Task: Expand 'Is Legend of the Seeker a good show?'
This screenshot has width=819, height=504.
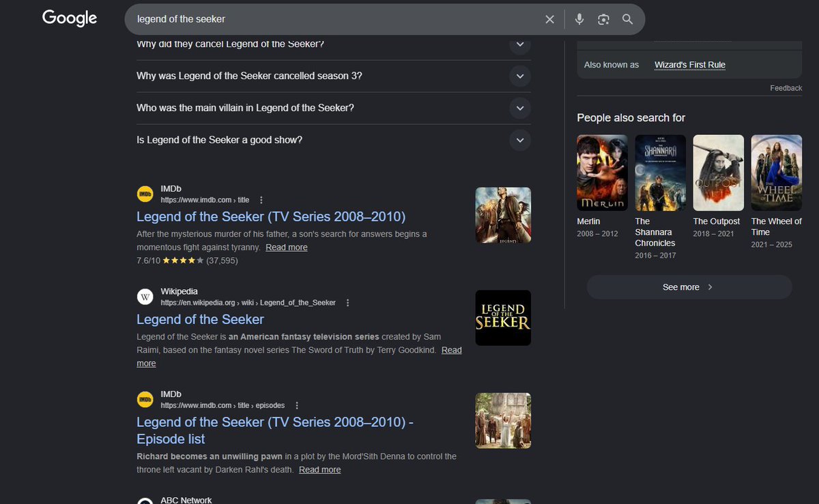Action: (x=334, y=140)
